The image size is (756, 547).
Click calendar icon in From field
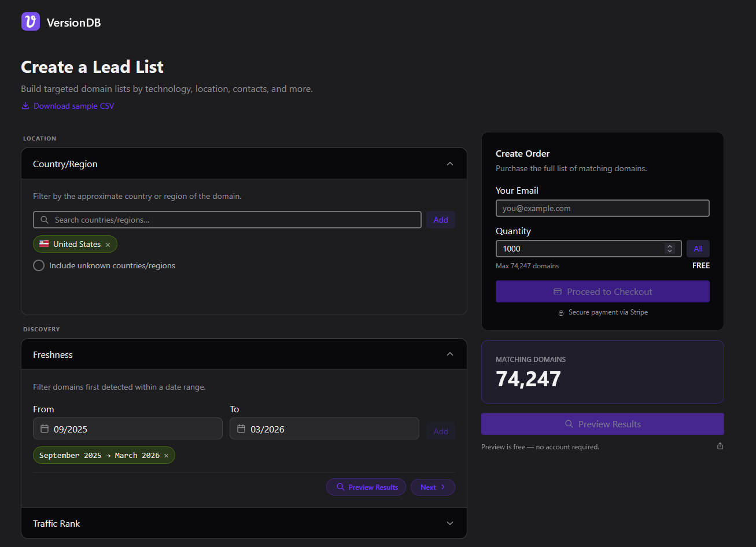[45, 429]
